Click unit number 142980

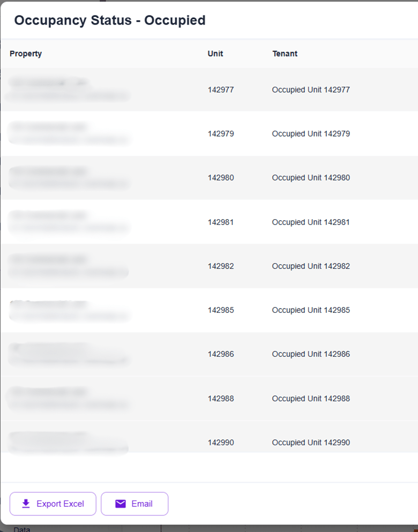[x=221, y=178]
